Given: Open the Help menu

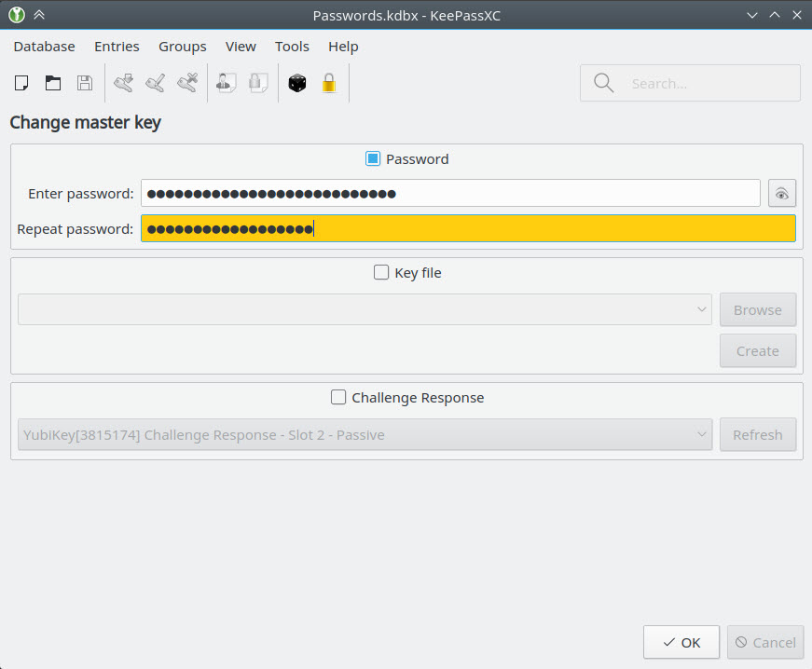Looking at the screenshot, I should [343, 47].
